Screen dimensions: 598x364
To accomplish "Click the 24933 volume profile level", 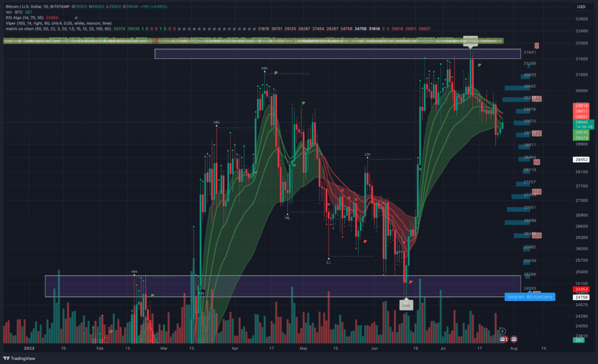I will pos(529,288).
